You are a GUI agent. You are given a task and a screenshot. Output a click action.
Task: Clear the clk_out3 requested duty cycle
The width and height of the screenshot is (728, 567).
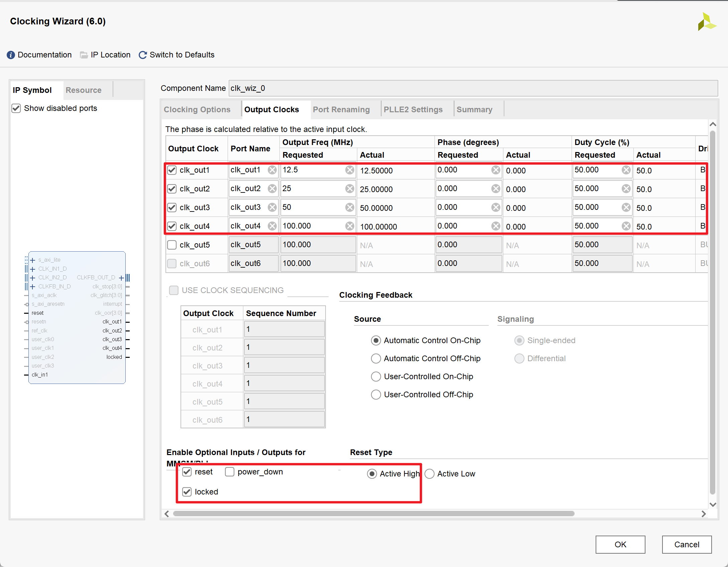626,207
